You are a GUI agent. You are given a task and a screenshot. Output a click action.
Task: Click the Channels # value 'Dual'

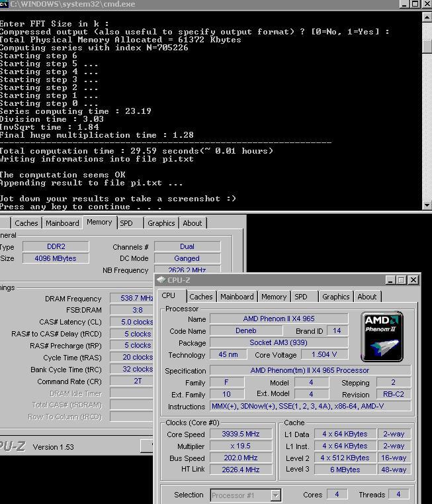187,246
